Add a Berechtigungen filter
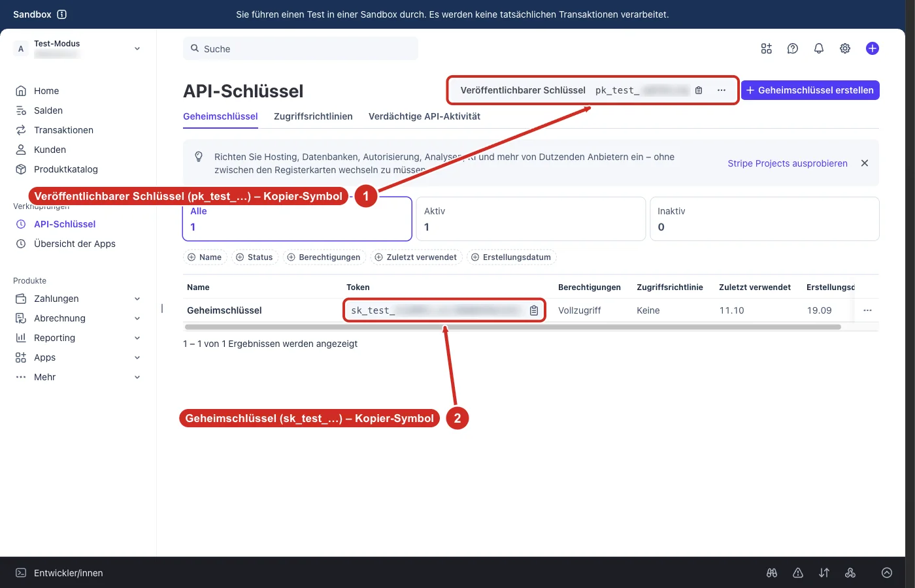The width and height of the screenshot is (915, 588). 324,257
